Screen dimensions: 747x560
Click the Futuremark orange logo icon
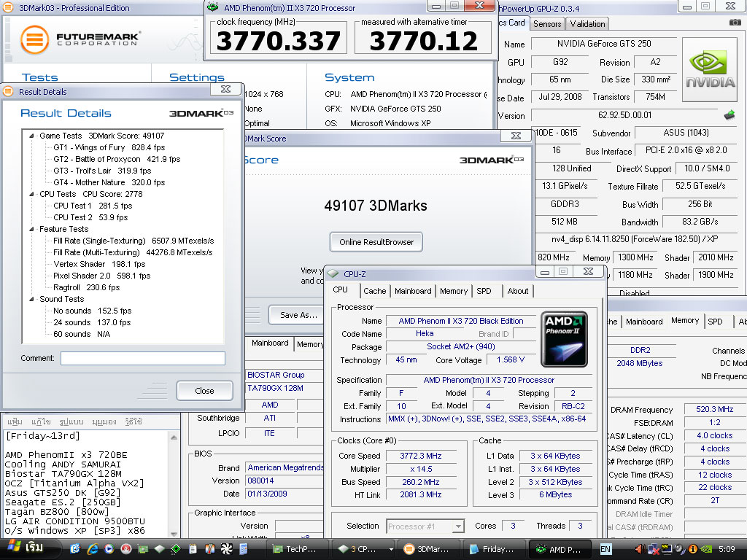pyautogui.click(x=34, y=40)
